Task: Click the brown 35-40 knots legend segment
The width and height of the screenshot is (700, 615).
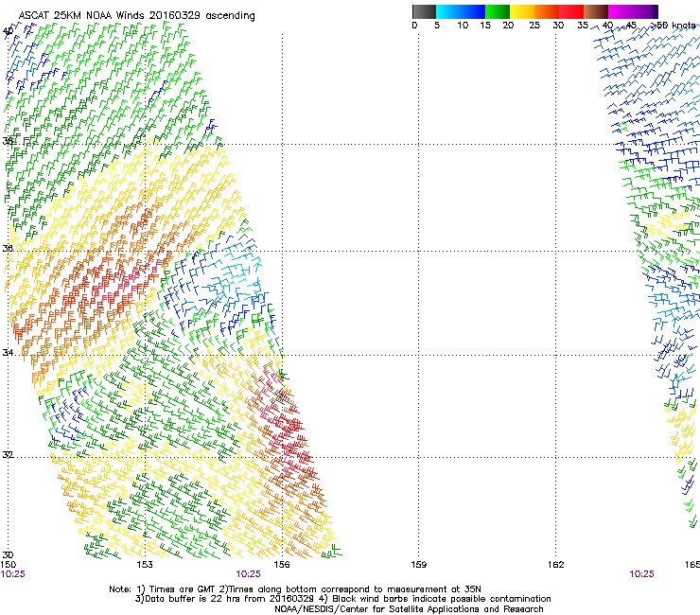Action: tap(596, 11)
